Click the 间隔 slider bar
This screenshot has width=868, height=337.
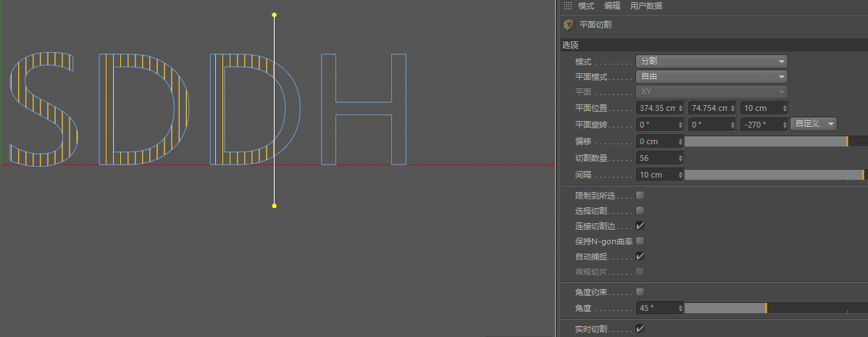click(776, 175)
